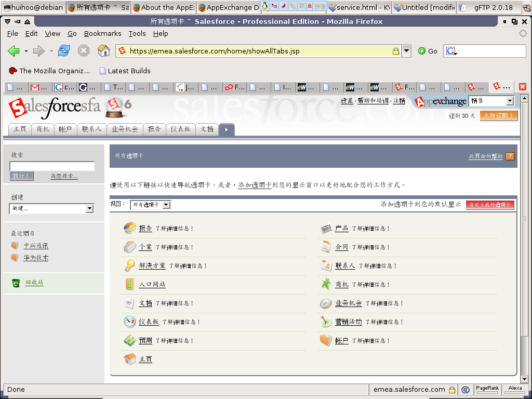Click the Forward button history dropdown arrow
Viewport: 532px width, 399px height.
point(51,51)
